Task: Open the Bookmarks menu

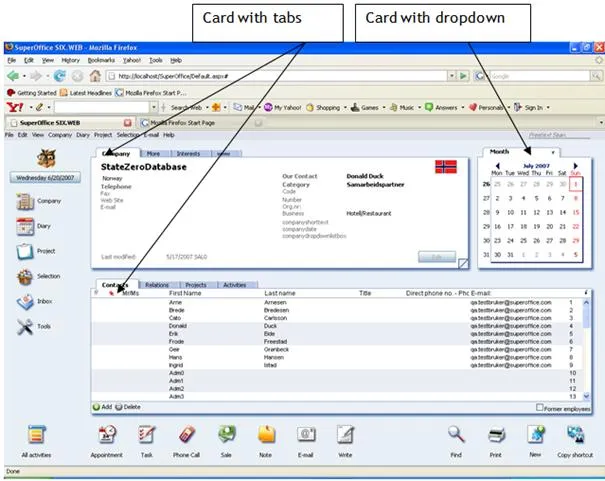Action: coord(105,59)
